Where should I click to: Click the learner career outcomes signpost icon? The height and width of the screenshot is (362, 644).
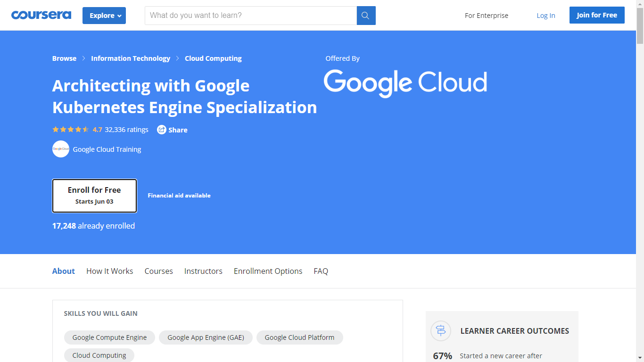pos(441,331)
